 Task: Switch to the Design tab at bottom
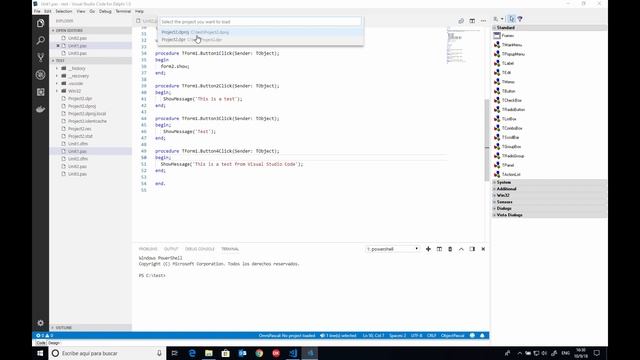coord(54,343)
